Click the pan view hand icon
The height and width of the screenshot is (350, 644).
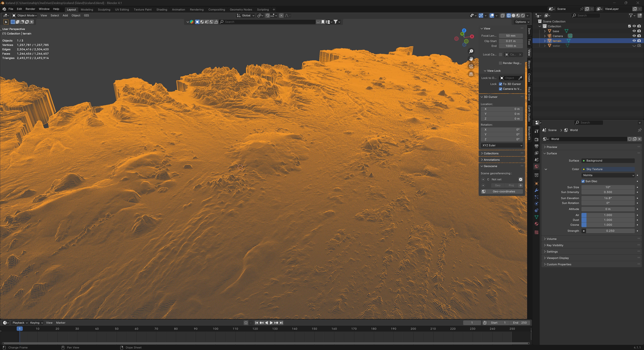471,59
